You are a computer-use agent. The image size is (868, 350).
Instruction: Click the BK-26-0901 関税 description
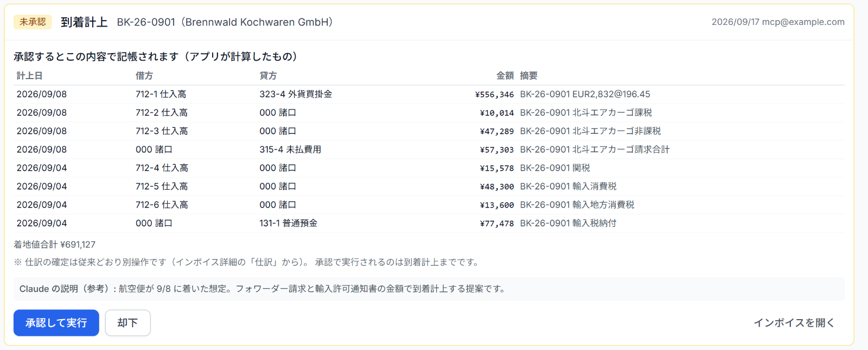[555, 168]
